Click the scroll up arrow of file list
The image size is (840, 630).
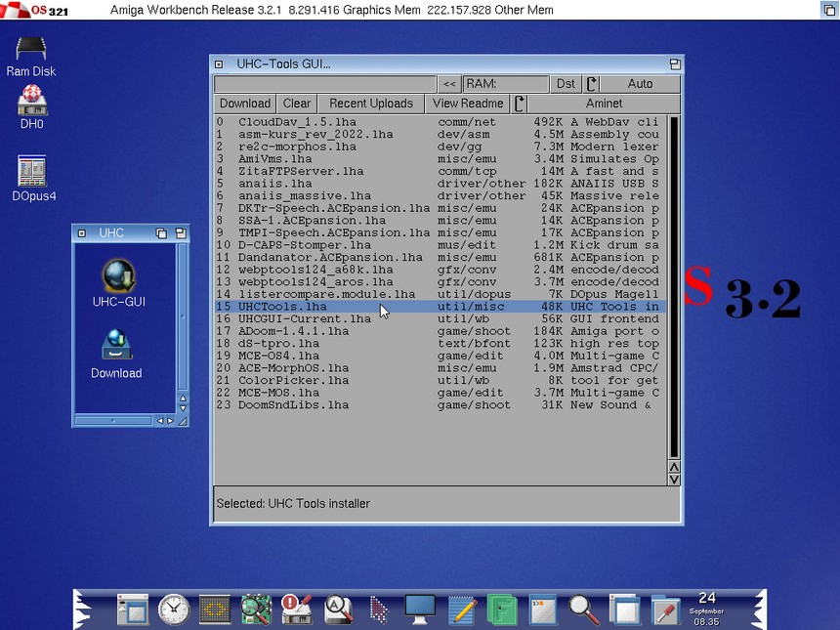[x=674, y=467]
